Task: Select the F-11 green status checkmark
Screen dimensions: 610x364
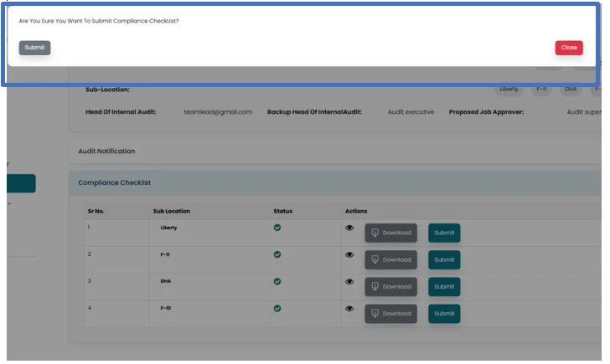Action: coord(277,254)
